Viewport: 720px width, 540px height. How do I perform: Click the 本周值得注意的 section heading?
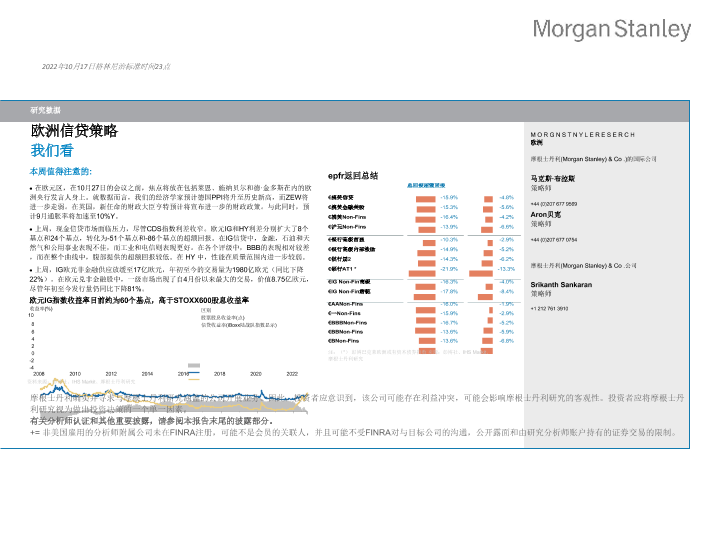(x=68, y=171)
